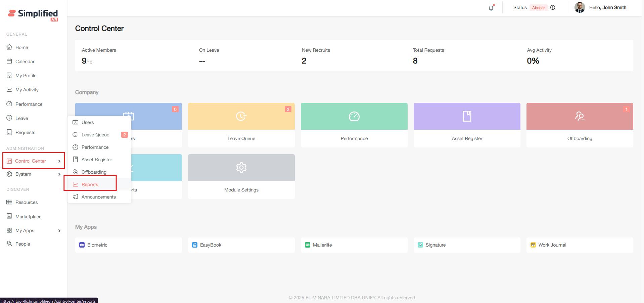Expand the System menu chevron
Screen dimensions: 644x303
point(59,174)
